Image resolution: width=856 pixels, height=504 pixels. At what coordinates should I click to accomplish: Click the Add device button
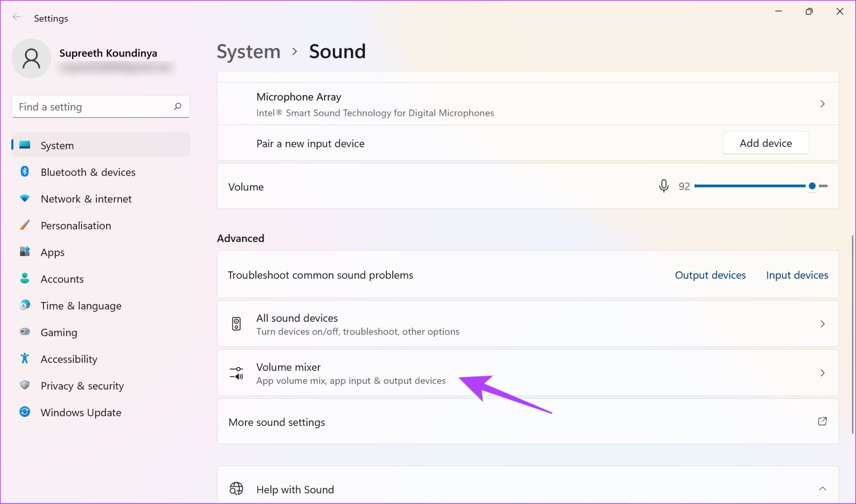[765, 143]
